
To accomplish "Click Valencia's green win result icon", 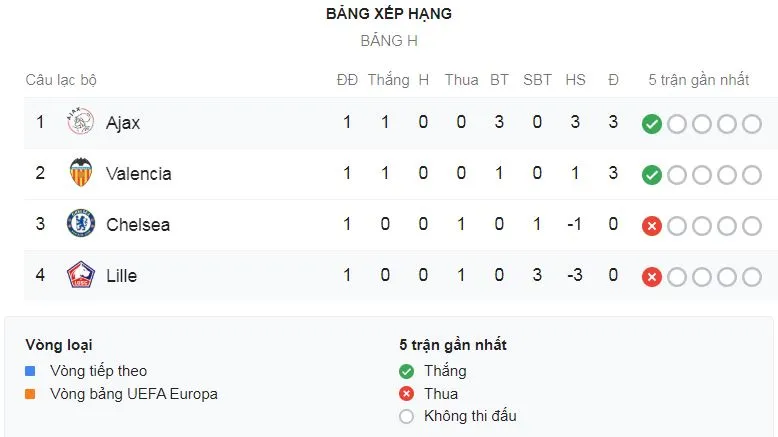I will (x=652, y=174).
